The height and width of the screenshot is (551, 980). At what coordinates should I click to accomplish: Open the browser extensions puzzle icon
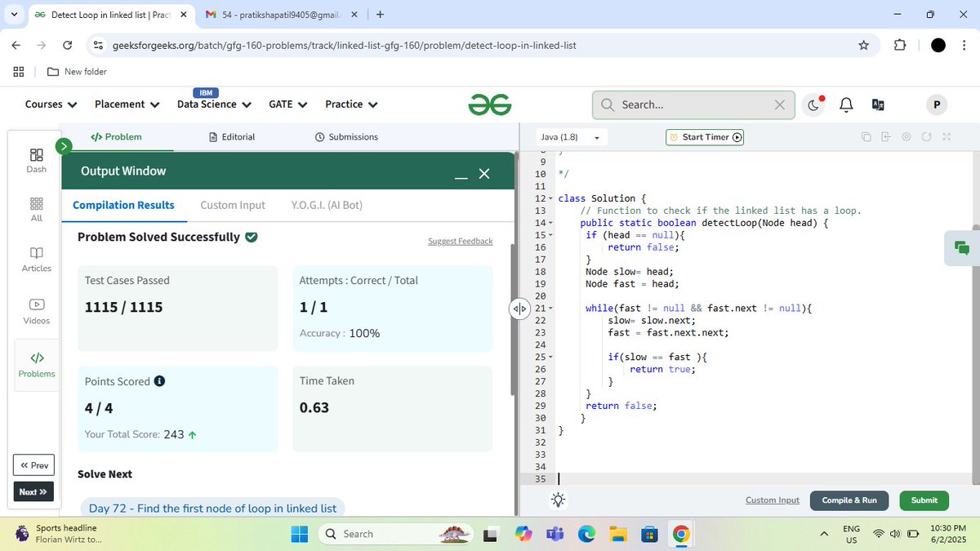tap(900, 45)
